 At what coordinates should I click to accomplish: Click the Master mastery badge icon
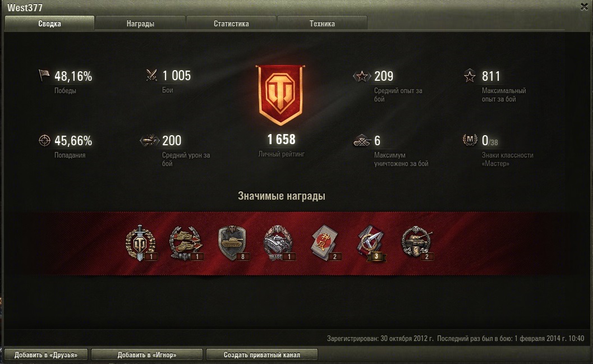pyautogui.click(x=470, y=140)
